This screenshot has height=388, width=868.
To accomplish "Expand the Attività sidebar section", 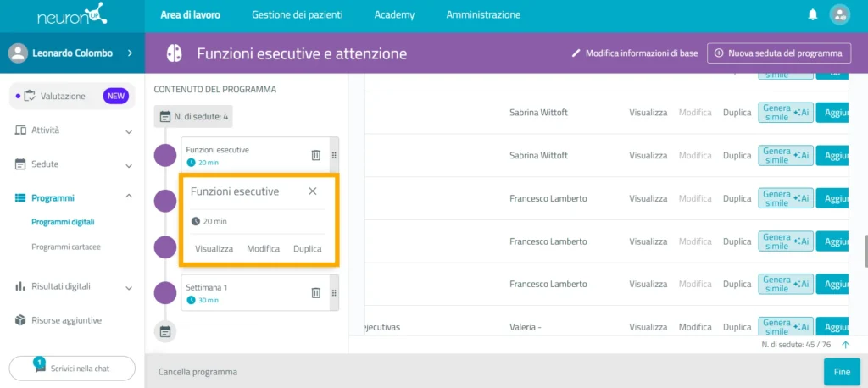I will (129, 131).
